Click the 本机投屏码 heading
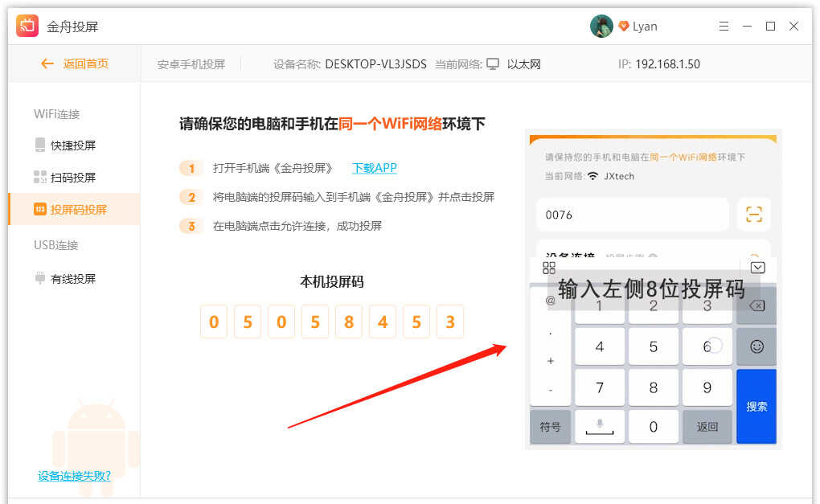Screen dimensions: 820x504 tap(331, 282)
